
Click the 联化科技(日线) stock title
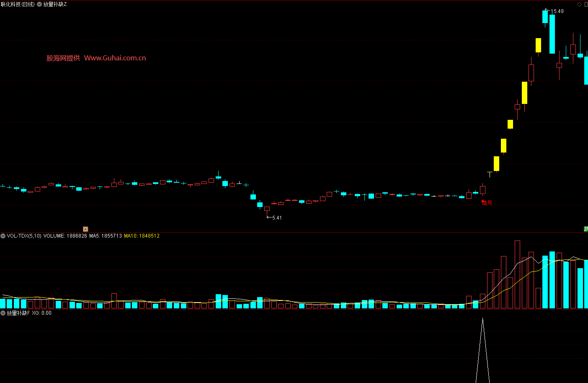point(18,4)
